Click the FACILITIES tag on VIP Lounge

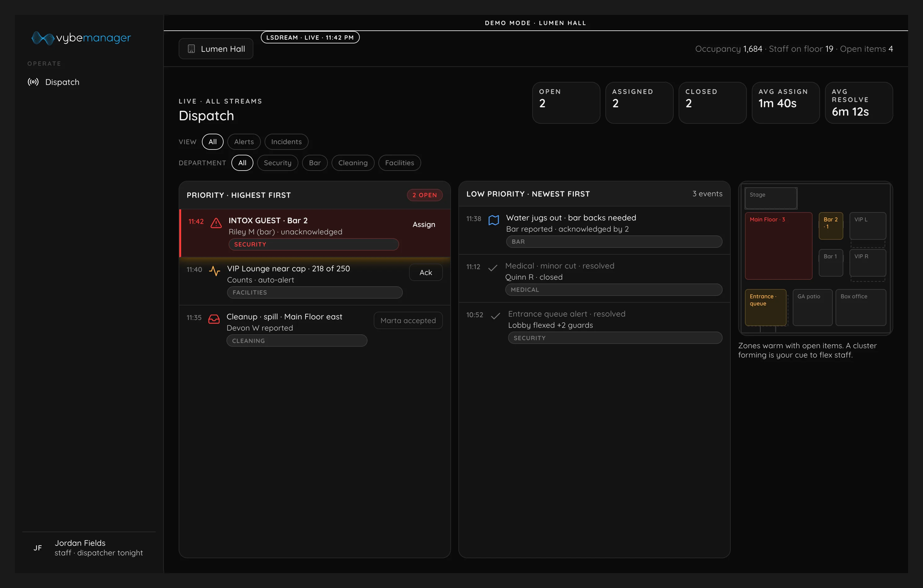pyautogui.click(x=315, y=292)
